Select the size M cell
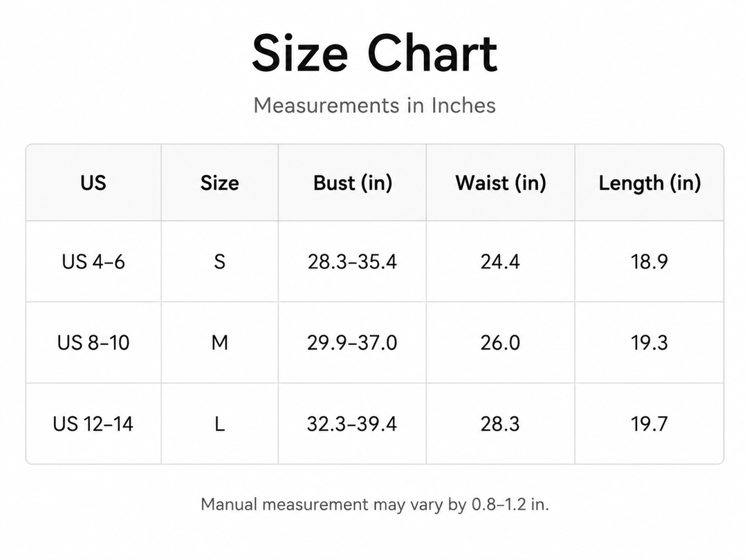 point(220,342)
